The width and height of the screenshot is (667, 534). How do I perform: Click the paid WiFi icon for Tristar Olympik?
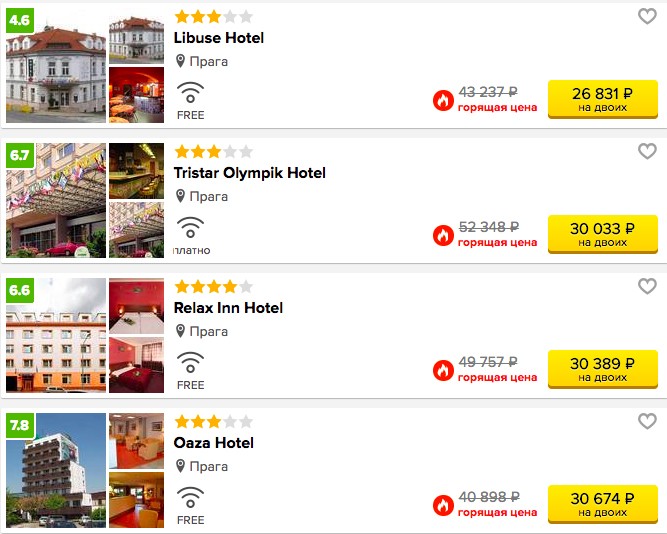click(190, 227)
